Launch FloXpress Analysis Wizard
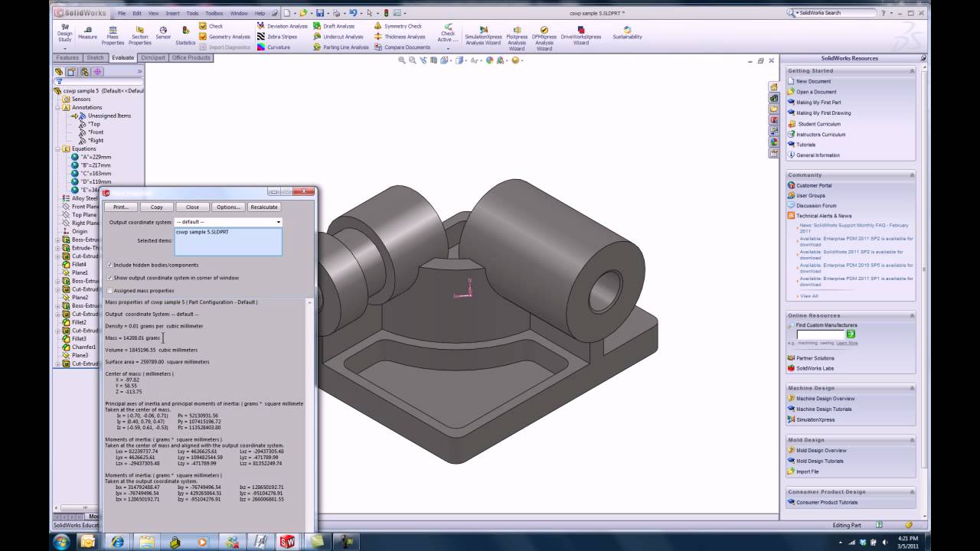 (x=517, y=37)
